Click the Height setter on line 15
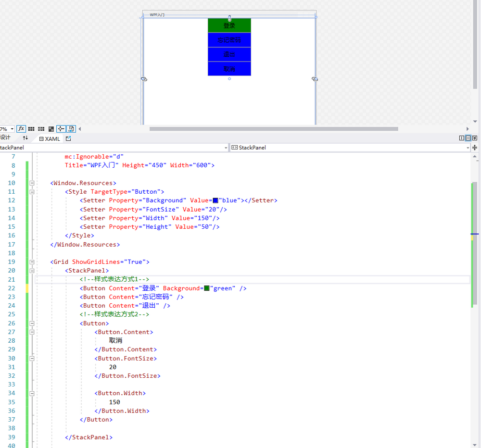Viewport: 481px width, 448px height. point(150,227)
